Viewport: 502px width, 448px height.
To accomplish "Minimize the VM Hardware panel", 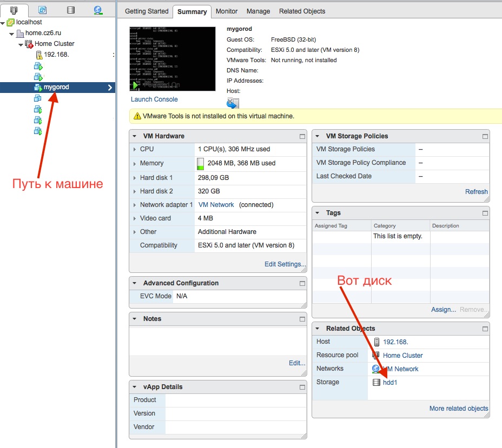I will (302, 137).
